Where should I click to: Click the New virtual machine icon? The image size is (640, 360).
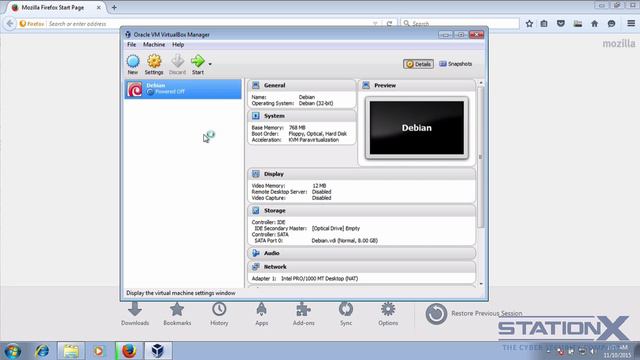(x=133, y=64)
